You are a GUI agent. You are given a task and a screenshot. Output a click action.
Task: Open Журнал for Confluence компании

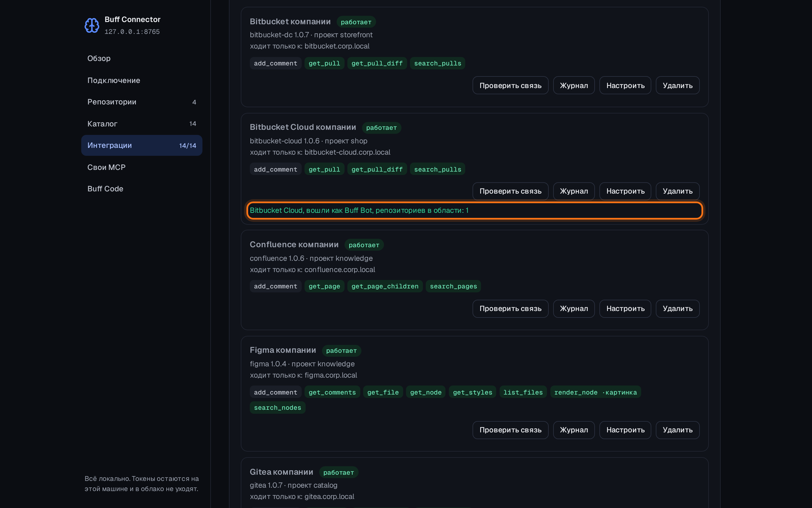point(574,308)
